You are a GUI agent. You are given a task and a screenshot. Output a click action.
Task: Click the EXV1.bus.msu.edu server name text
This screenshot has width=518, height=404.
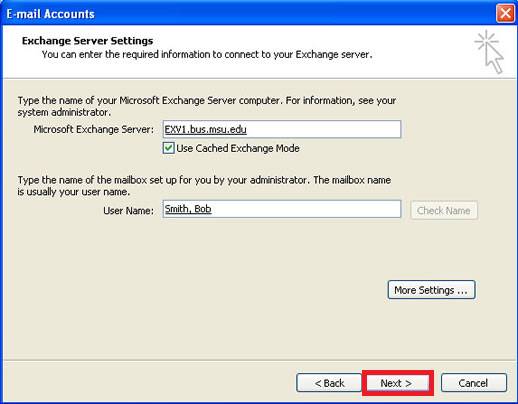tap(206, 129)
